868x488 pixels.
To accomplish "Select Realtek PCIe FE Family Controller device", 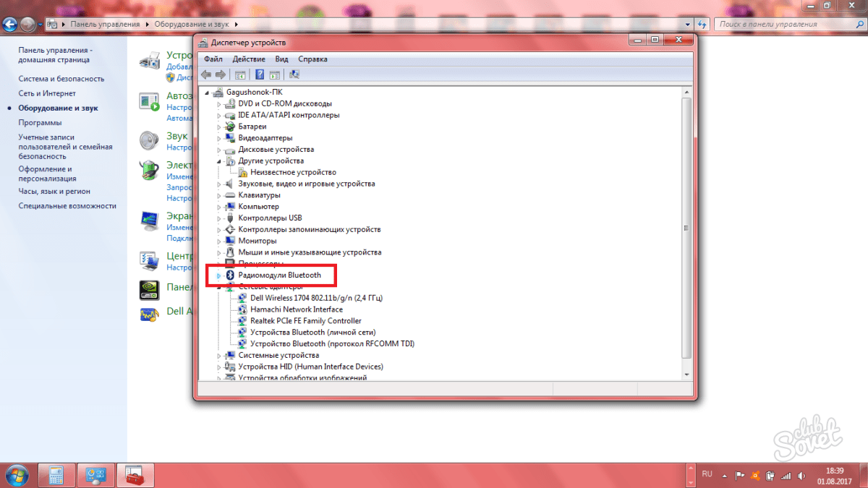I will pos(305,321).
